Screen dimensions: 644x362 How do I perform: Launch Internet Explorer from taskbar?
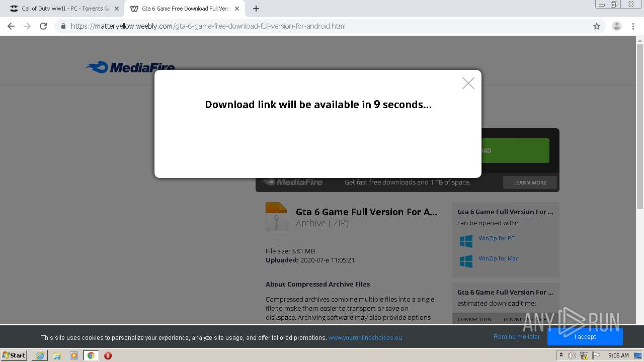click(40, 355)
